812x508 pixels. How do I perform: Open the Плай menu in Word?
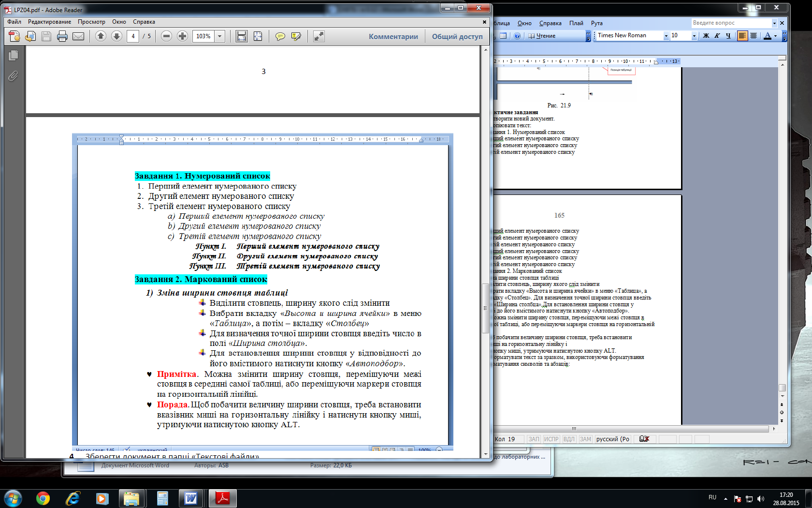click(576, 23)
